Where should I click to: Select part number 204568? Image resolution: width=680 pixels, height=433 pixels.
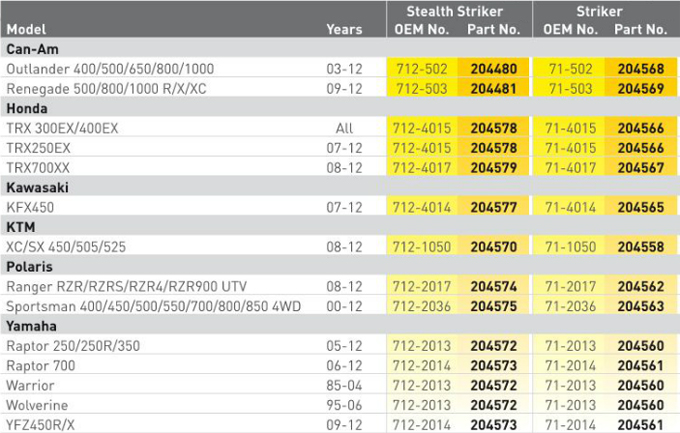[641, 69]
